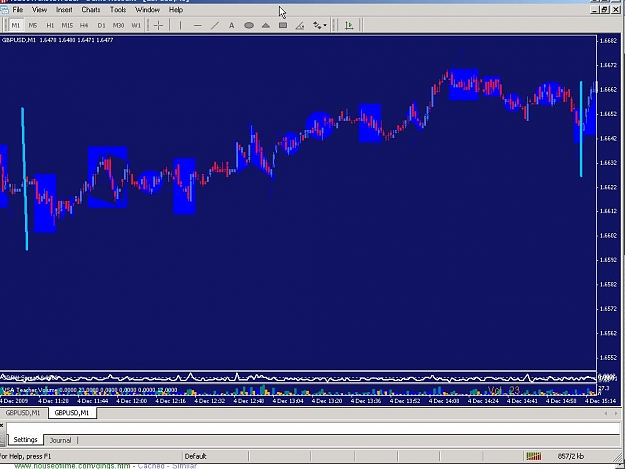Open the Journal tab in bottom panel

(60, 440)
